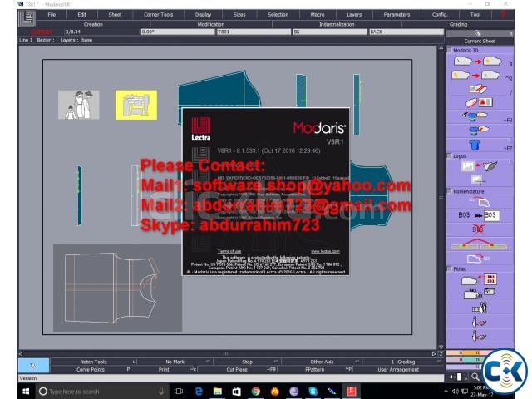
Task: Toggle the Print option
Action: pyautogui.click(x=164, y=369)
